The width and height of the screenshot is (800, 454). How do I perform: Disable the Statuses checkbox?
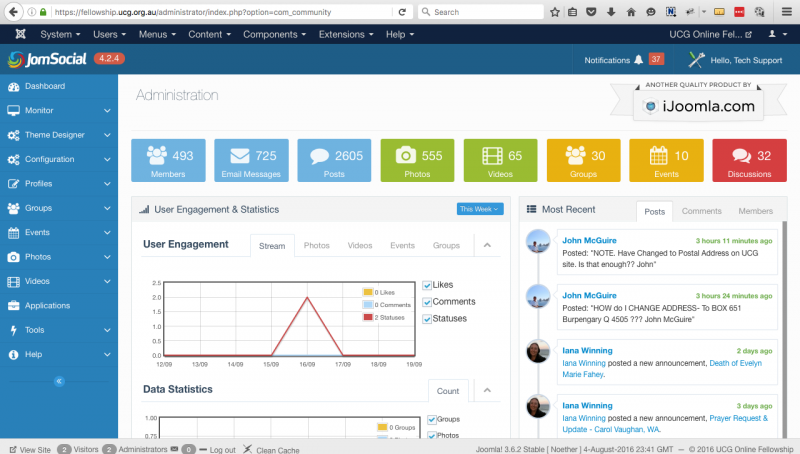click(428, 319)
